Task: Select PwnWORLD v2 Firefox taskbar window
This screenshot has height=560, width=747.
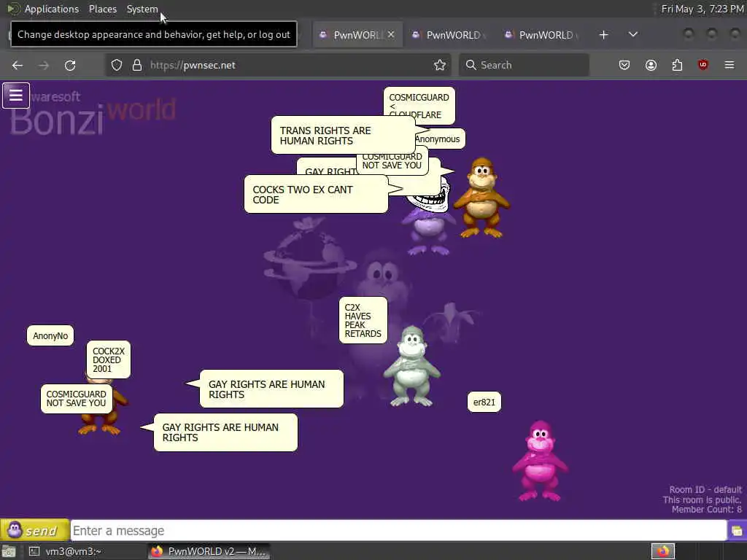Action: click(x=209, y=551)
